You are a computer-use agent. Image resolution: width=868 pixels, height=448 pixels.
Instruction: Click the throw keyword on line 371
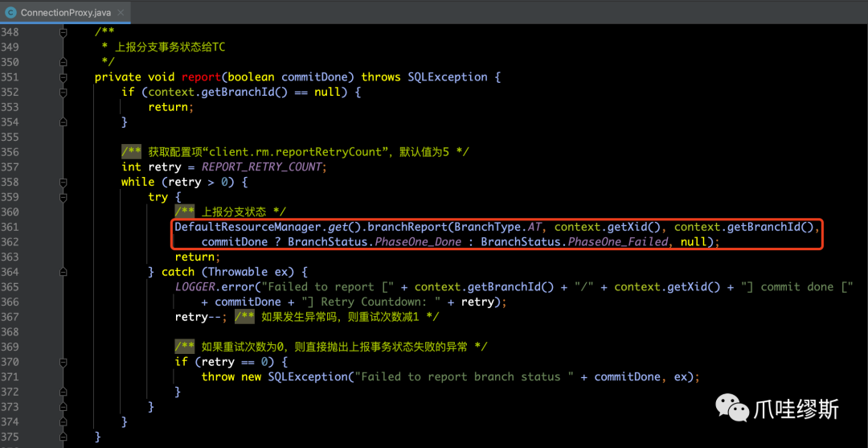point(218,376)
